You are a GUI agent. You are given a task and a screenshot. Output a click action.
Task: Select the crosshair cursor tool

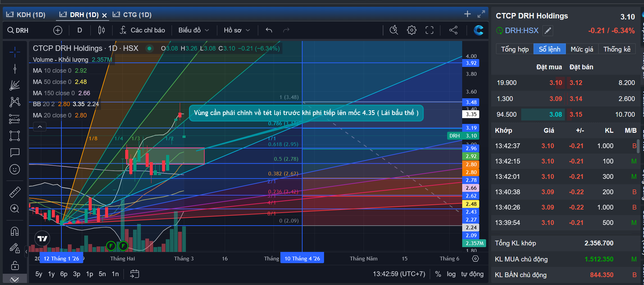click(15, 52)
